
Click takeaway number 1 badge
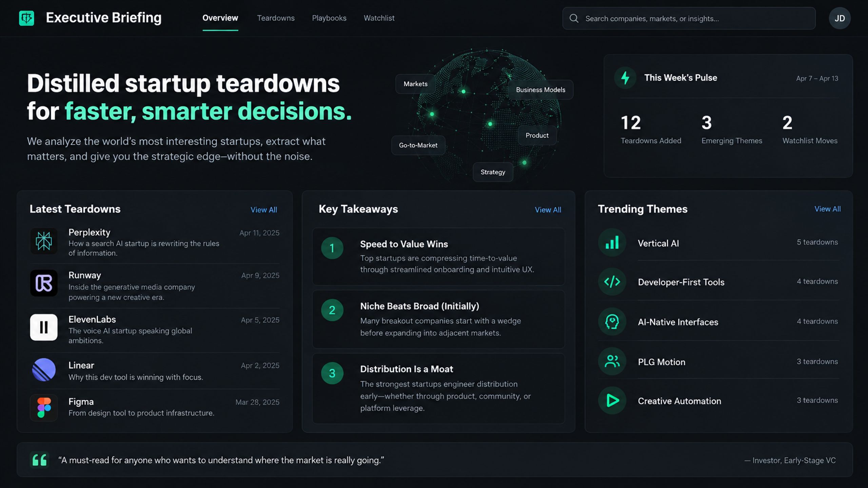pyautogui.click(x=332, y=248)
